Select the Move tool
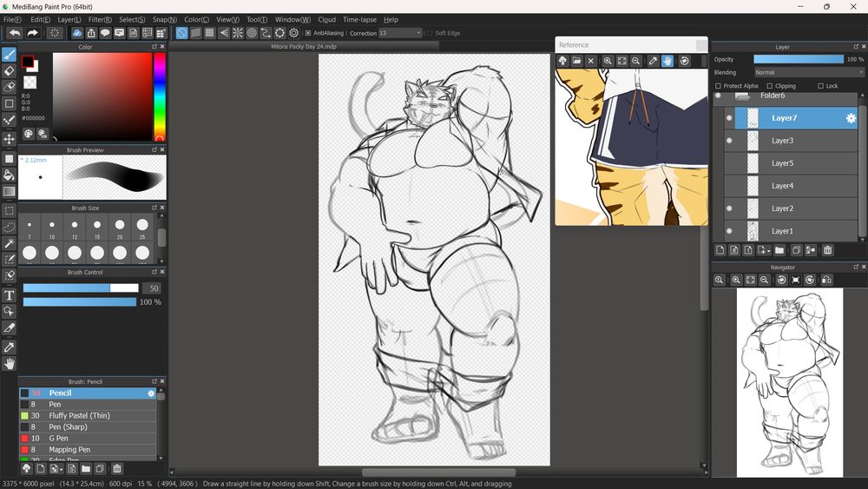The image size is (868, 489). click(x=9, y=138)
